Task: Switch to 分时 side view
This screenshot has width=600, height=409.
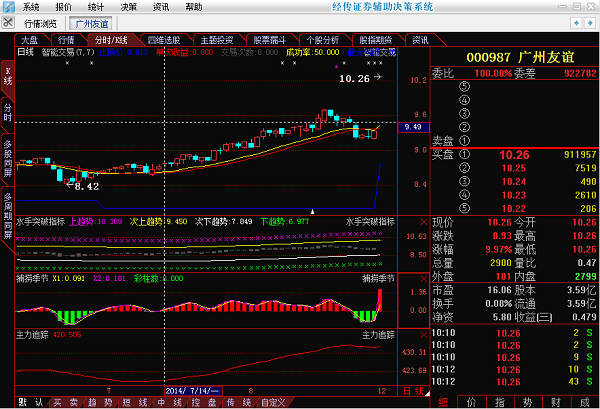Action: coord(7,111)
